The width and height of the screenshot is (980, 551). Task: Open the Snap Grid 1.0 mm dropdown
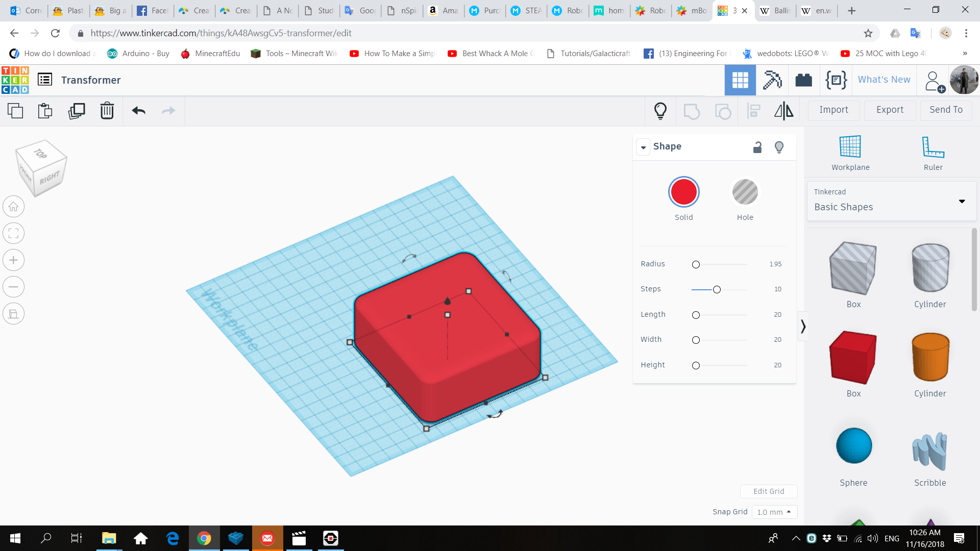pos(774,512)
